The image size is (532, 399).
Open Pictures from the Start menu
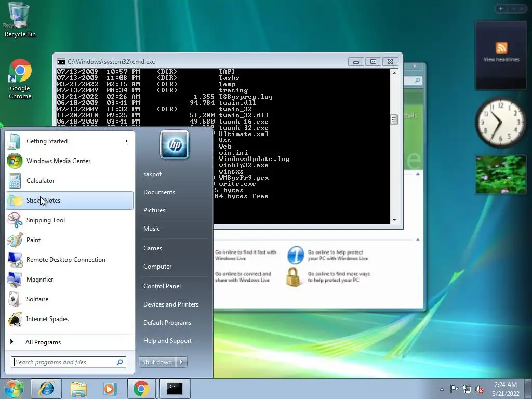(x=154, y=210)
